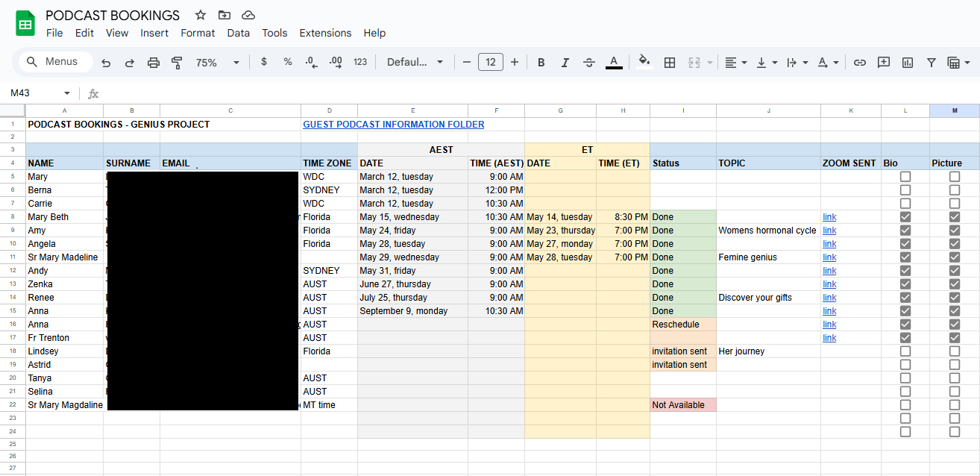Open the GUEST PODCAST INFORMATION FOLDER link
The height and width of the screenshot is (476, 980).
393,125
